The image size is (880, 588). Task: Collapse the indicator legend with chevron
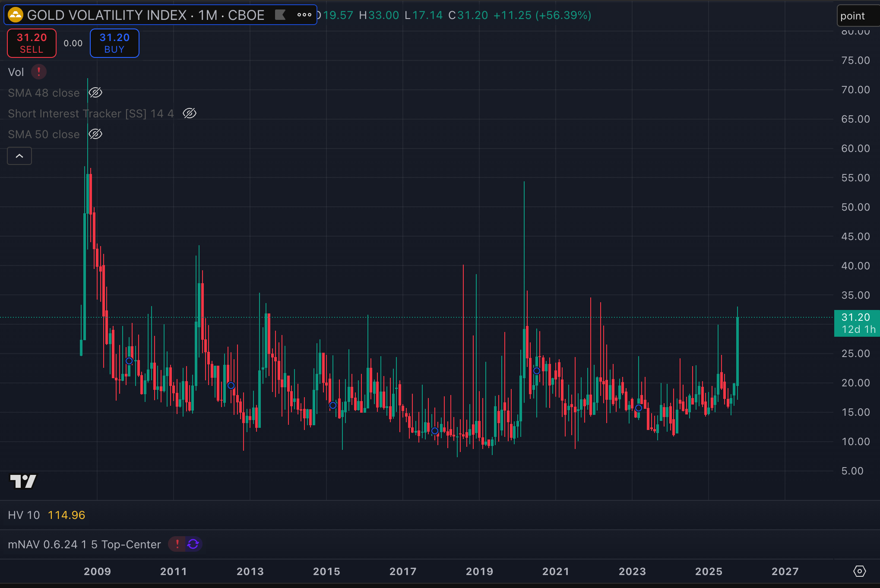pos(19,156)
